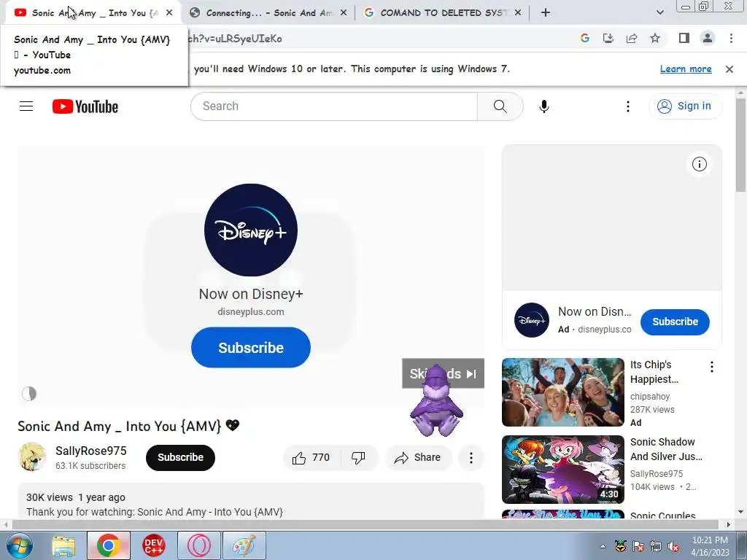Open the Sonic Shadow And Silver title
The height and width of the screenshot is (560, 747).
coord(666,449)
